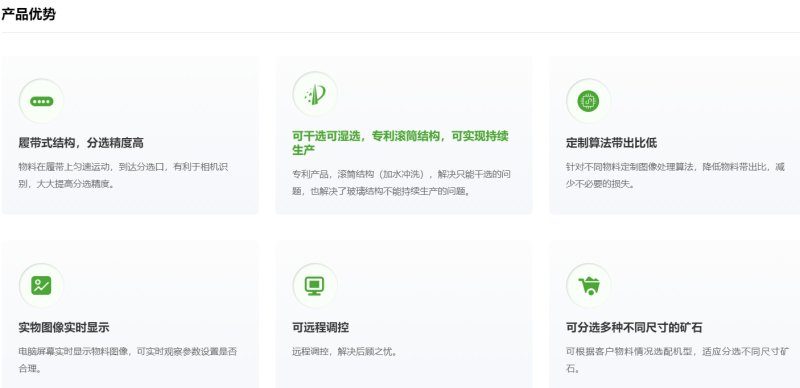
Task: Click the ore cart icon
Action: [588, 285]
